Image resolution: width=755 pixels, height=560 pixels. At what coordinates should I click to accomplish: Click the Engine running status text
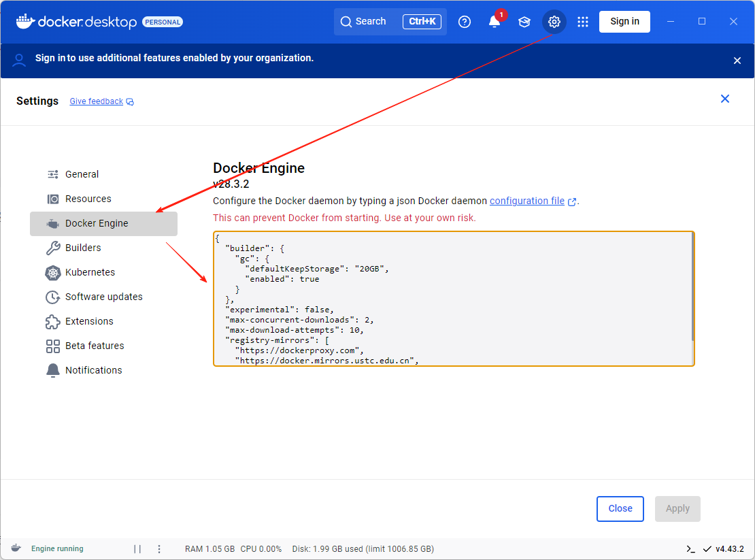click(57, 548)
